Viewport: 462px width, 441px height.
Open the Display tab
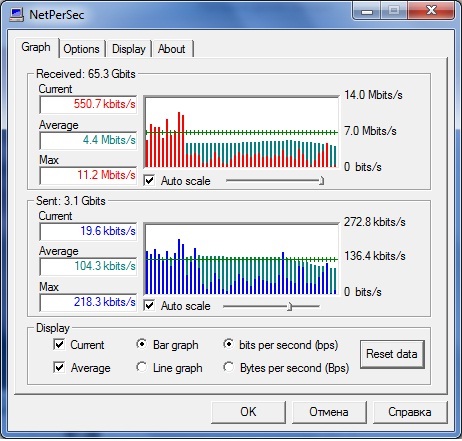point(129,49)
